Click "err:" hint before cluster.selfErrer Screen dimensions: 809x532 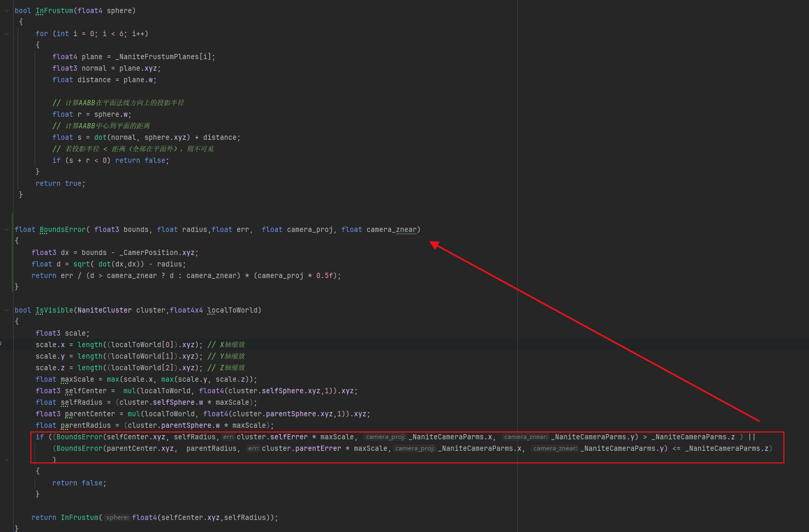click(x=228, y=437)
